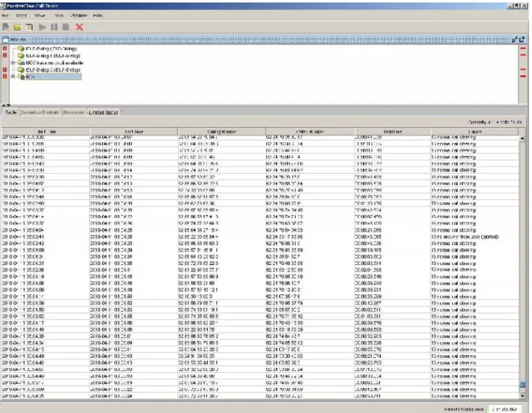532x413 pixels.
Task: Click the properties sheet toolbar icon
Action: point(29,27)
